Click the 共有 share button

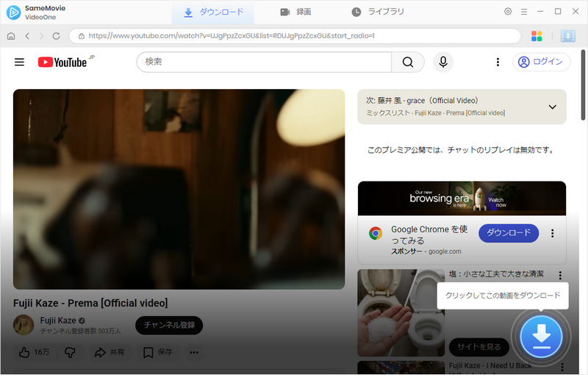coord(110,352)
